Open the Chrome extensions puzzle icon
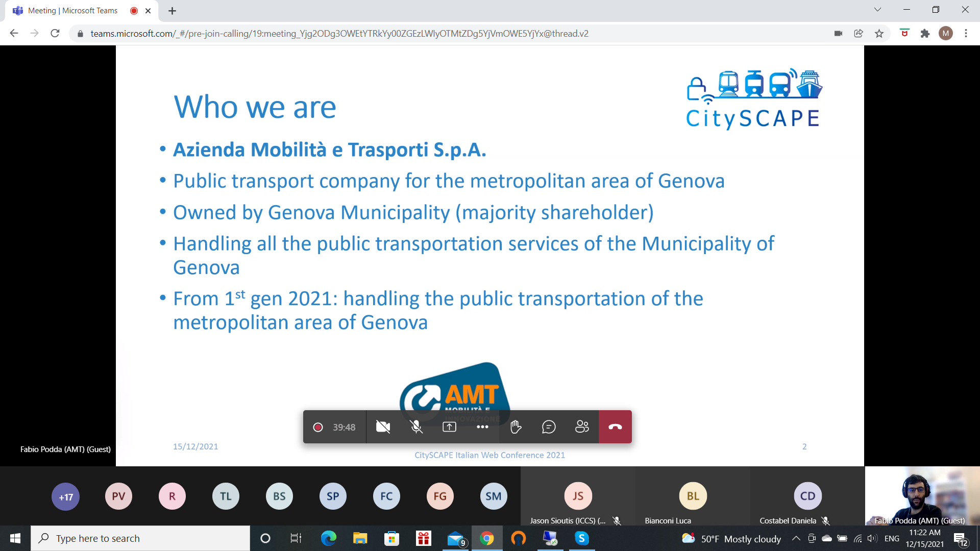Image resolution: width=980 pixels, height=551 pixels. coord(925,34)
